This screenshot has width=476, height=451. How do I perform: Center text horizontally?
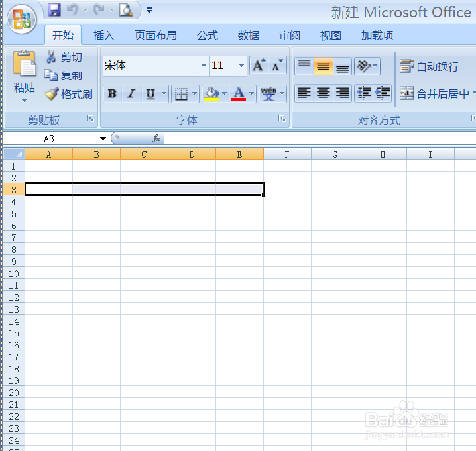pyautogui.click(x=324, y=93)
